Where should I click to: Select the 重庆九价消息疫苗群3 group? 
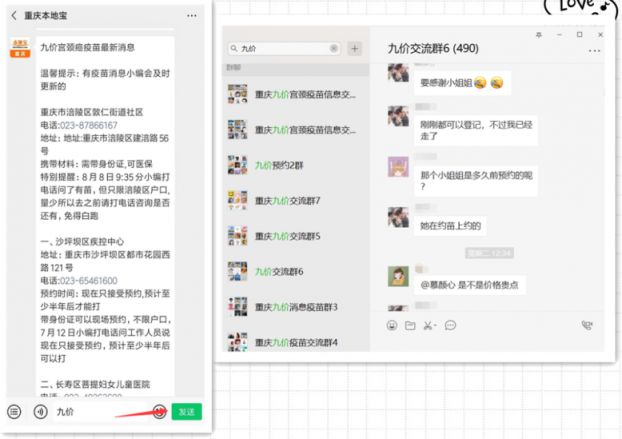tap(296, 307)
